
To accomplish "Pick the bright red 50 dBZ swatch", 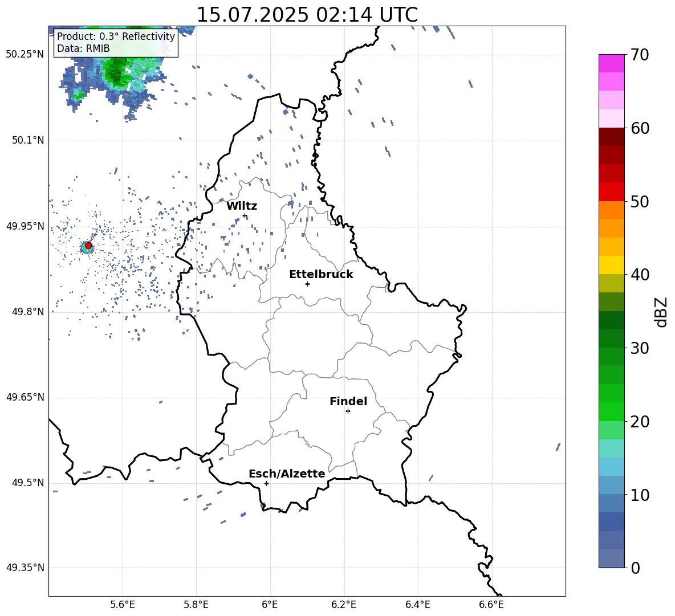I will [x=612, y=192].
